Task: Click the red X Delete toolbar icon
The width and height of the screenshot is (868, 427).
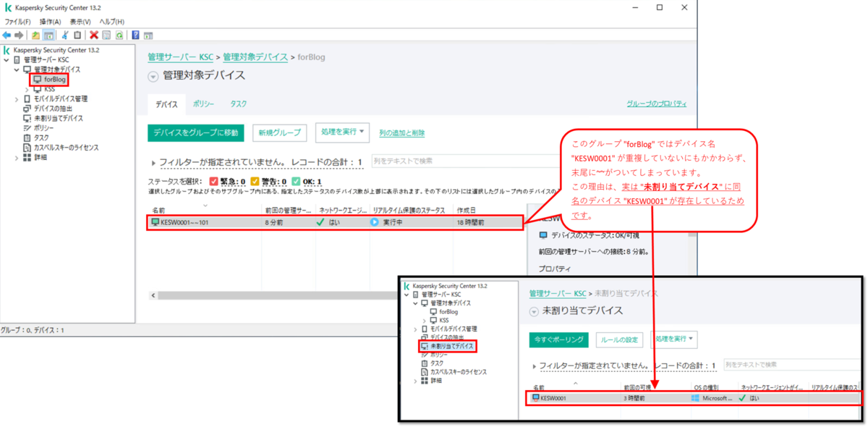Action: [x=94, y=35]
